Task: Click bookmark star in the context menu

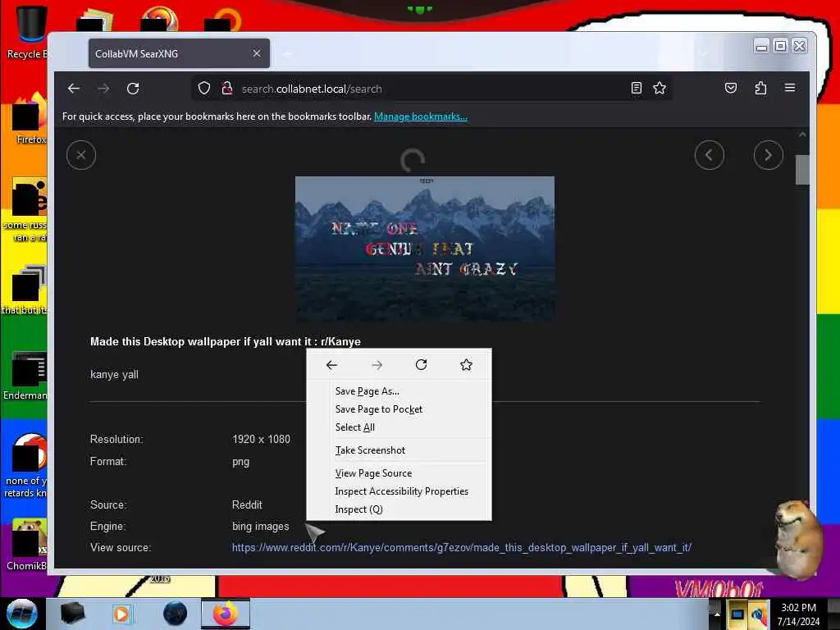Action: coord(466,365)
